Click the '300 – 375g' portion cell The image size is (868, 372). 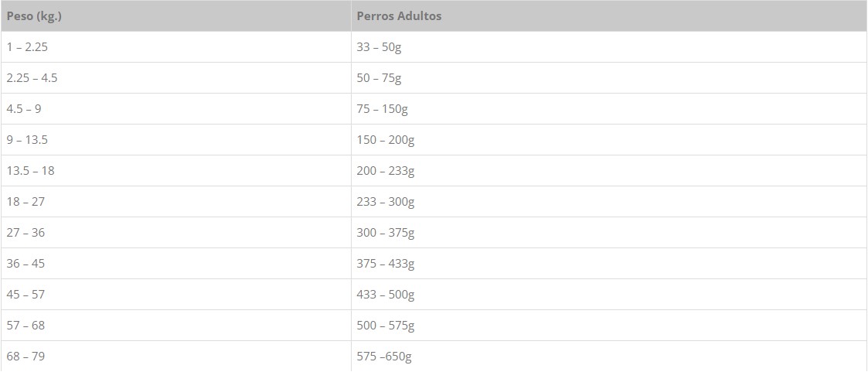[x=386, y=233]
